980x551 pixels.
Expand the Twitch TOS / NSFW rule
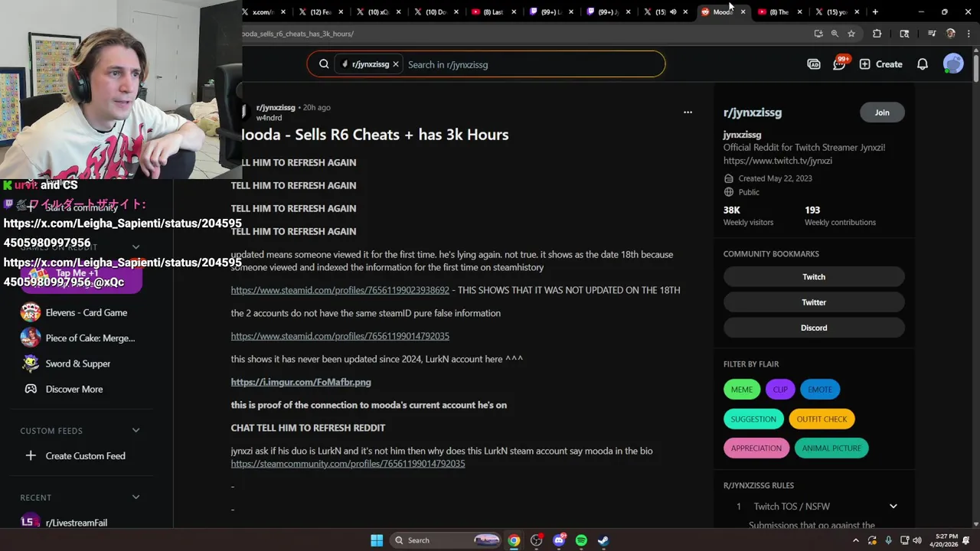[893, 507]
